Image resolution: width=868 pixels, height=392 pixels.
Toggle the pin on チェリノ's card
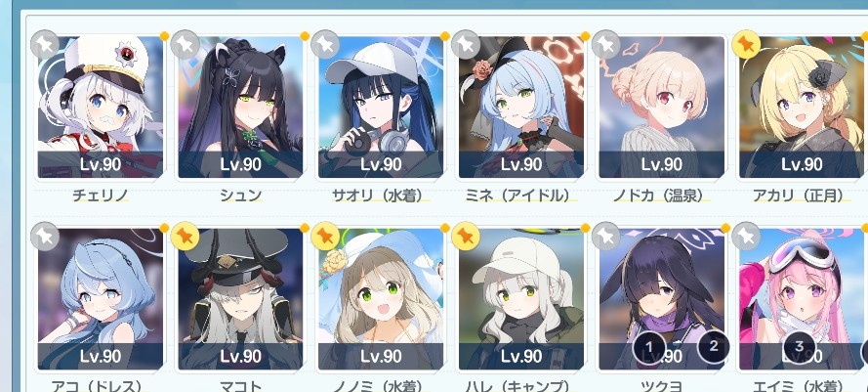click(45, 44)
